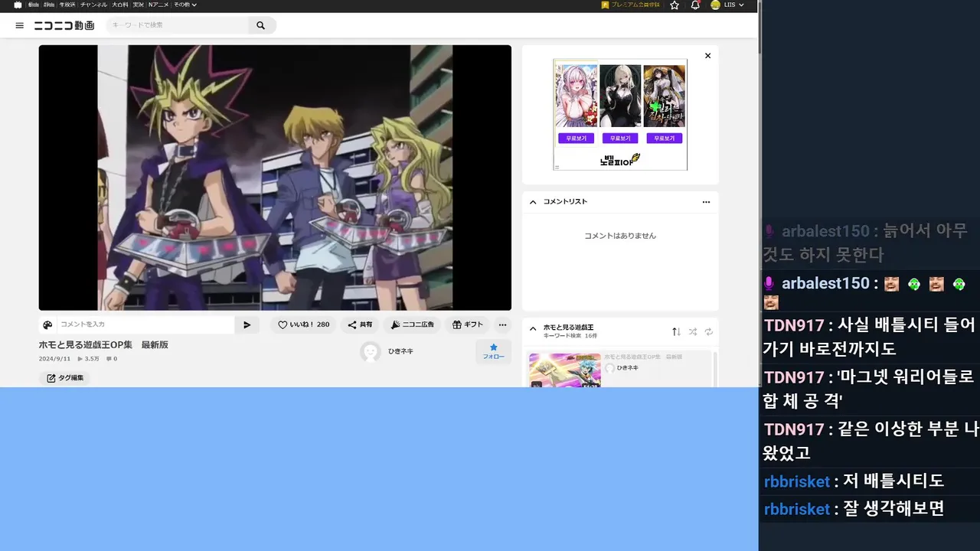980x551 pixels.
Task: Like the video with いいね！ 280
Action: tap(304, 324)
